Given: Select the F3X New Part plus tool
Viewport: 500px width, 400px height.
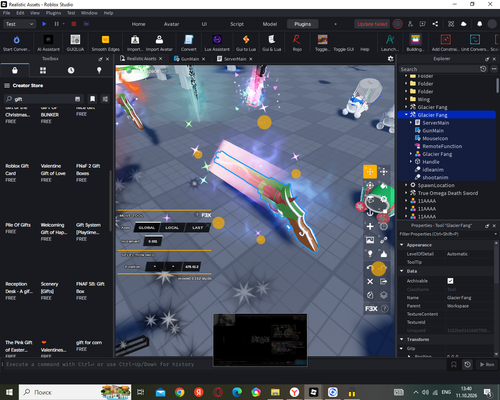Looking at the screenshot, I should pyautogui.click(x=370, y=227).
